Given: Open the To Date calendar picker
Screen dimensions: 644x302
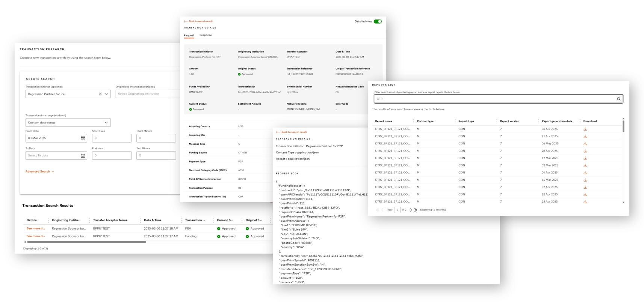Looking at the screenshot, I should [83, 155].
